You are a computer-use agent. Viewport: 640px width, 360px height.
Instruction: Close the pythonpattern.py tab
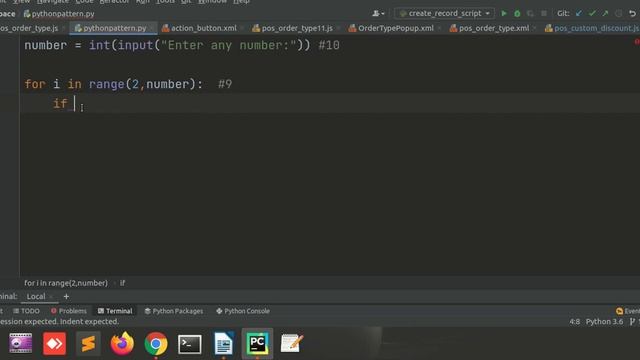pos(151,28)
